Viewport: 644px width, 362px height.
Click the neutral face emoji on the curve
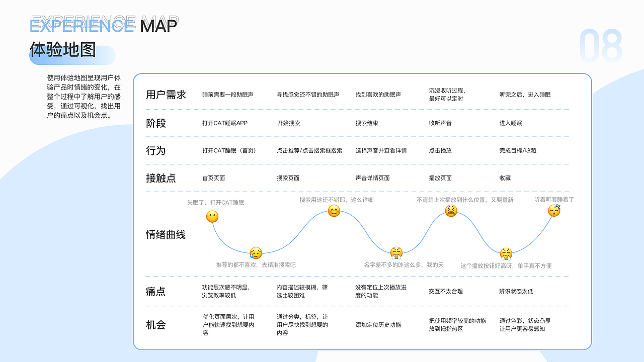point(212,217)
